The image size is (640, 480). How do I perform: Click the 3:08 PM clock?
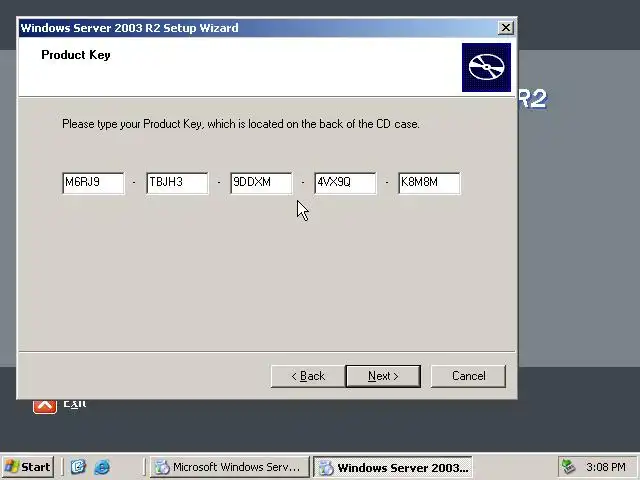(x=606, y=467)
